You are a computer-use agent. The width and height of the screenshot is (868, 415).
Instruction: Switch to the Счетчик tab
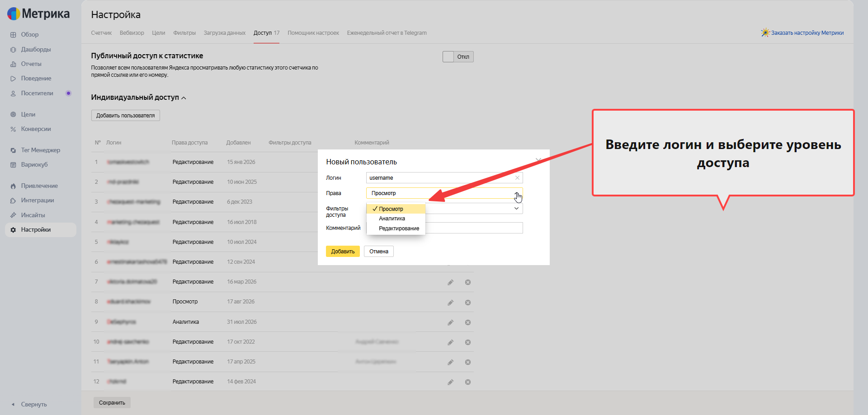(x=101, y=33)
